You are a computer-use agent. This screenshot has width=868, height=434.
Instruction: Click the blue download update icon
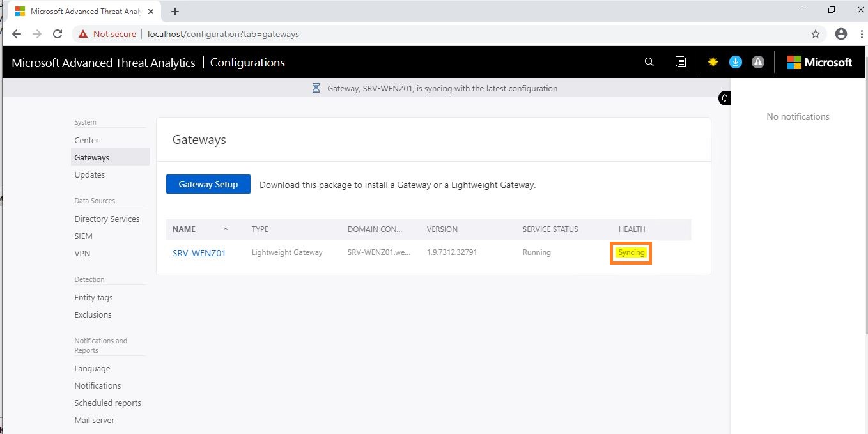pyautogui.click(x=736, y=62)
